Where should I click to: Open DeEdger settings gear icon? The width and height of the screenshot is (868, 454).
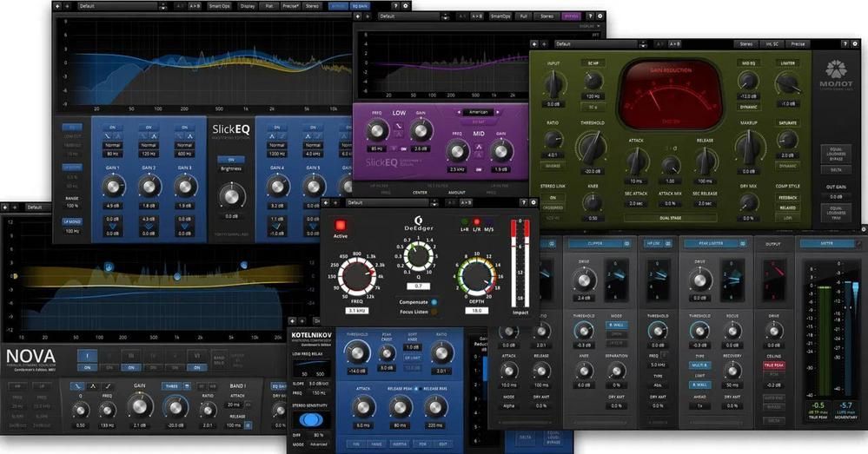pos(533,203)
